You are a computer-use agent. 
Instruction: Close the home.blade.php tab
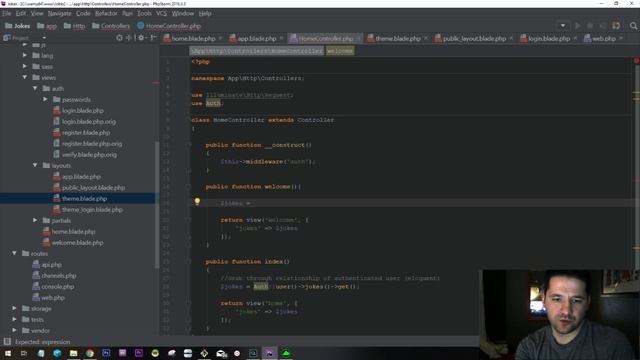click(220, 38)
